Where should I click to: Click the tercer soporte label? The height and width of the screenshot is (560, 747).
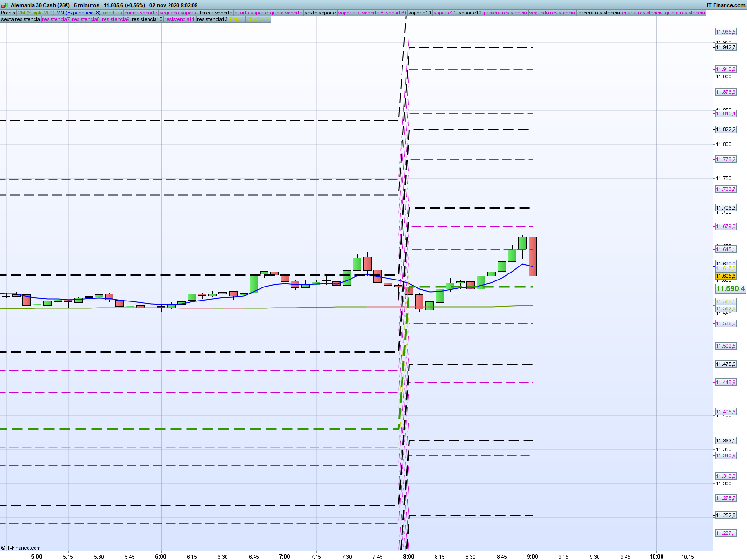point(216,13)
